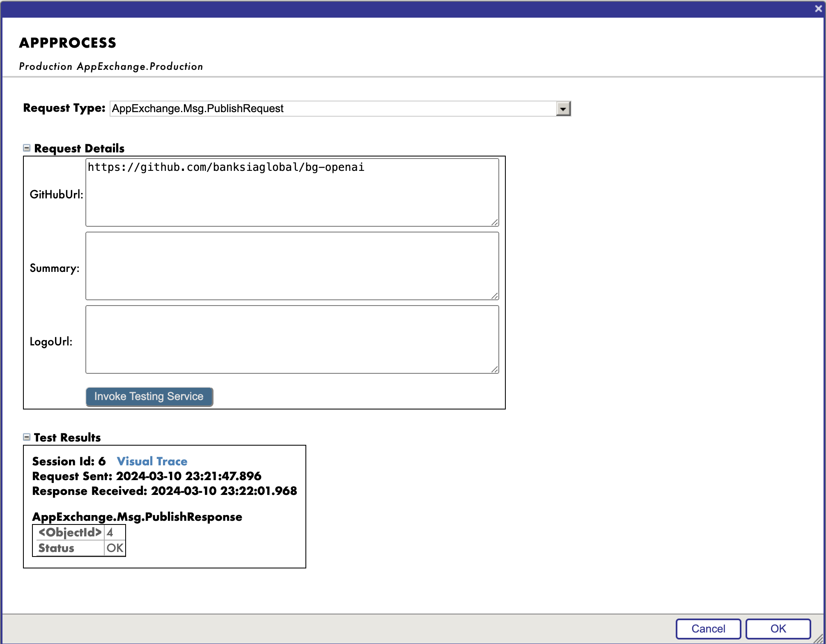Confirm with the OK button
The width and height of the screenshot is (826, 644).
[778, 629]
